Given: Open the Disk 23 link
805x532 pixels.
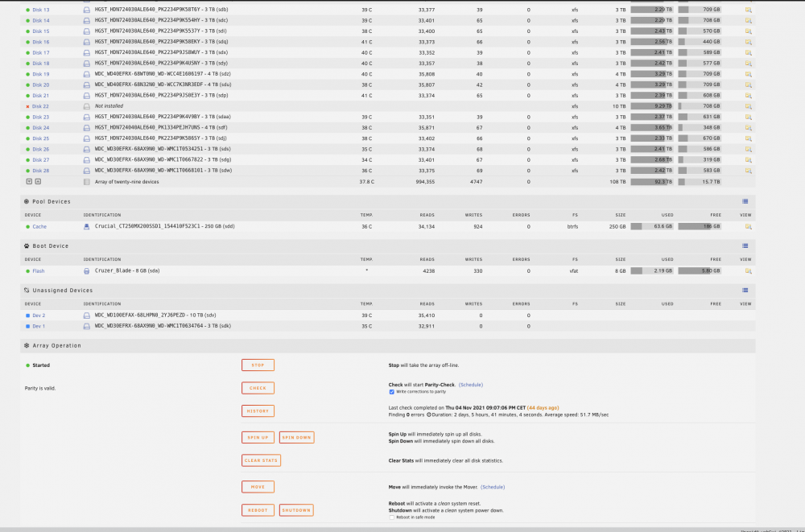Looking at the screenshot, I should [x=41, y=117].
